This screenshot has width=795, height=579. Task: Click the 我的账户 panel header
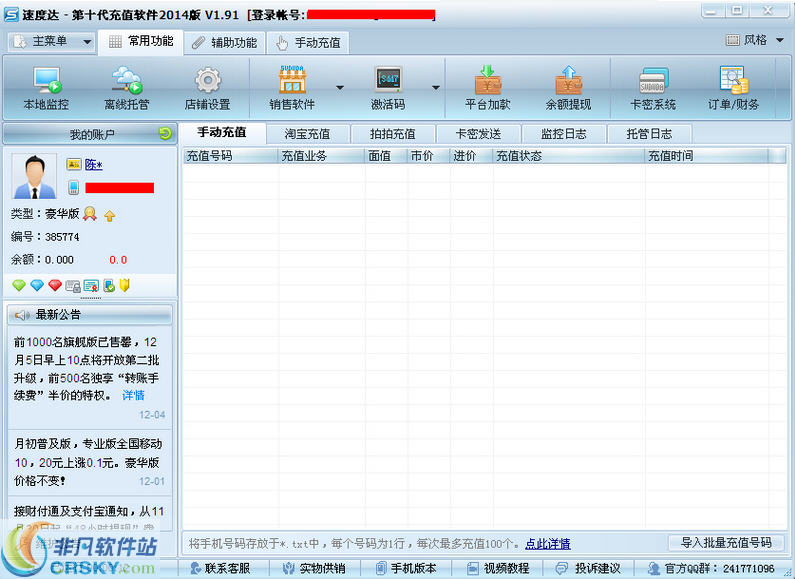(x=90, y=134)
